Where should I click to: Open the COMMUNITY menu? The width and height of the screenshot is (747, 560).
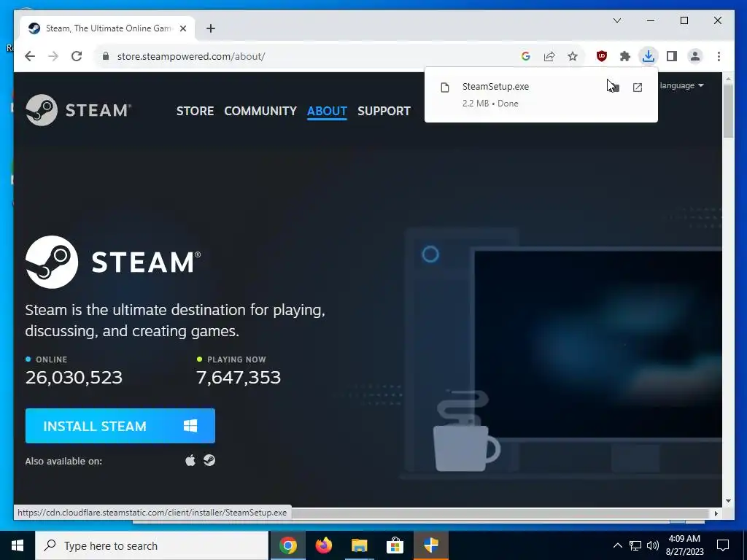point(260,111)
